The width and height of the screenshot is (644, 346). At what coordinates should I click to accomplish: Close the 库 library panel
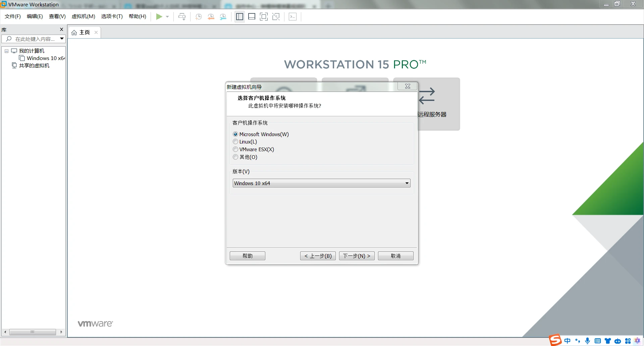tap(61, 30)
